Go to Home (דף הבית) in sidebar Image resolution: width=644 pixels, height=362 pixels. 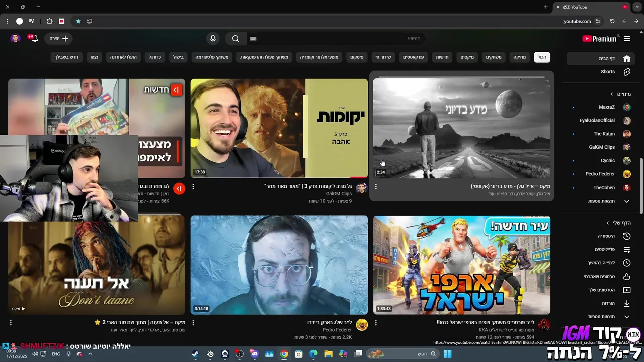(x=602, y=58)
